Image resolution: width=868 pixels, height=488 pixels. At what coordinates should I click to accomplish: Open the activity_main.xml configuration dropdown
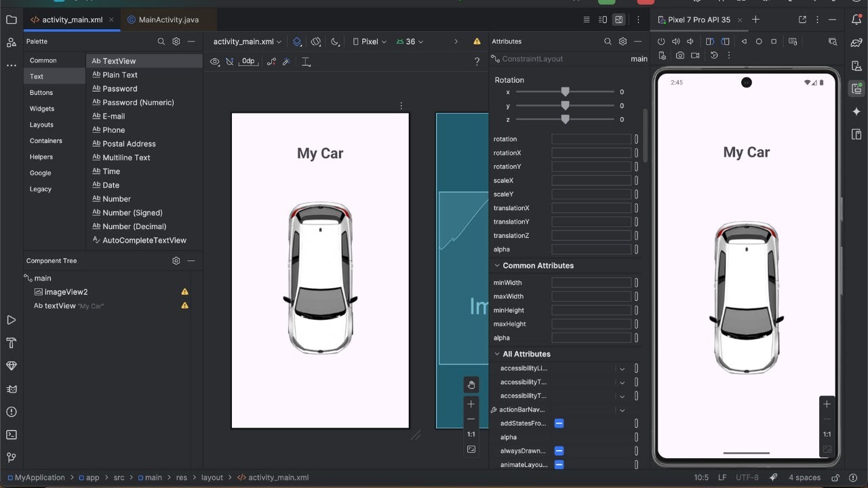248,41
